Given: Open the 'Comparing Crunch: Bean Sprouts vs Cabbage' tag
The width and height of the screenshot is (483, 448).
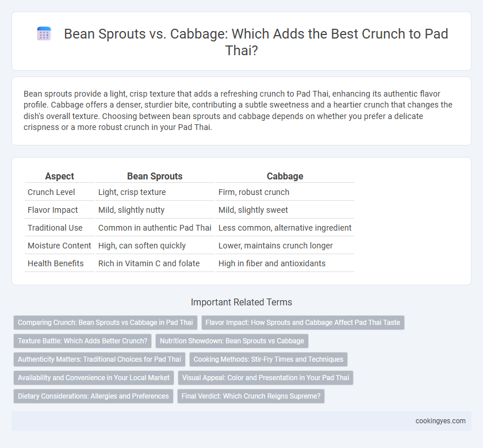Looking at the screenshot, I should click(105, 323).
